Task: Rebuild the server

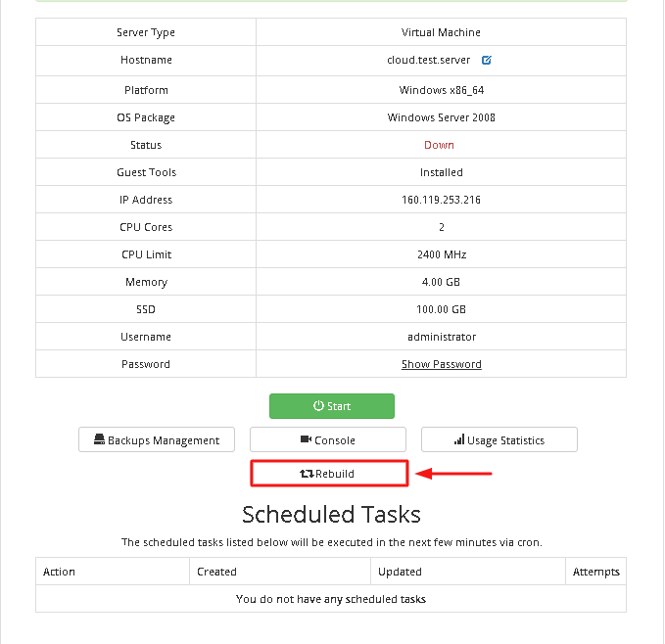Action: click(329, 474)
